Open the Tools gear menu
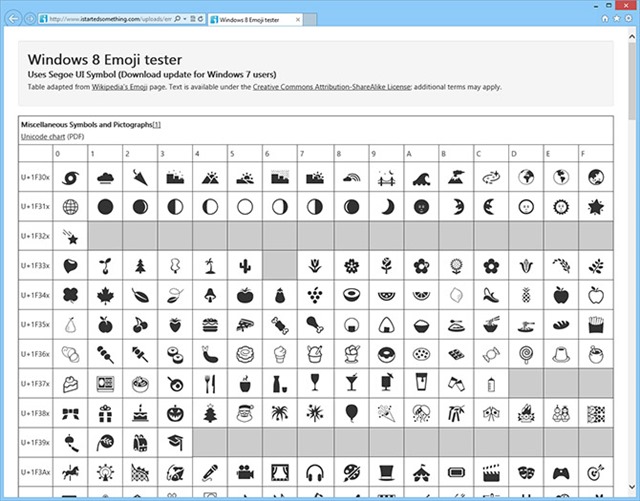Viewport: 640px width, 501px height. tap(629, 19)
